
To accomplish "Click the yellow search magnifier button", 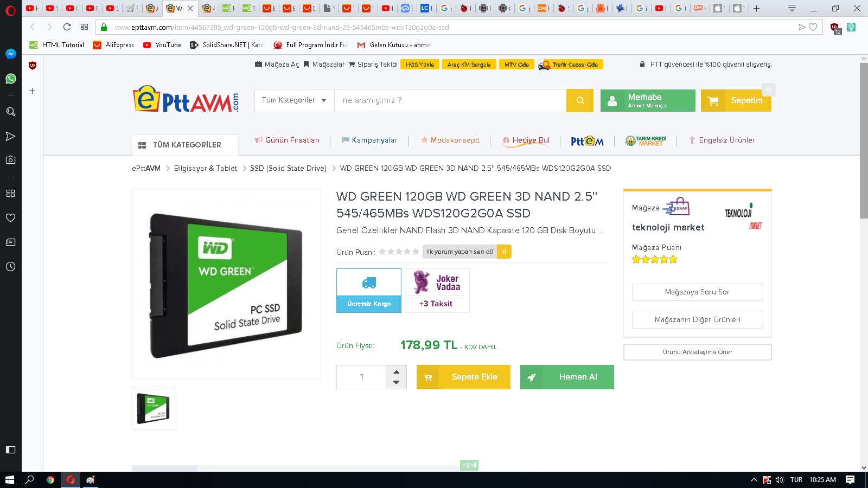I will (x=580, y=100).
